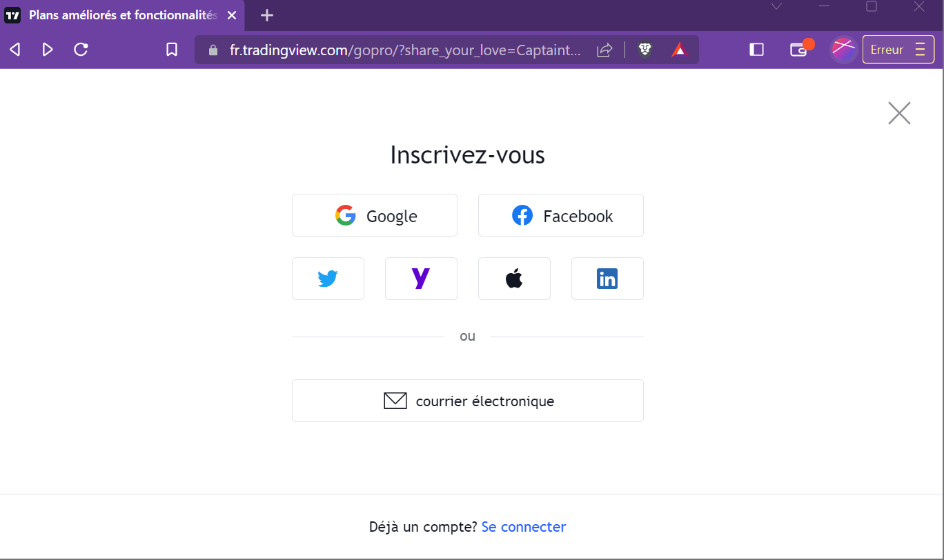944x560 pixels.
Task: Open the Erreur browser menu
Action: coord(898,50)
